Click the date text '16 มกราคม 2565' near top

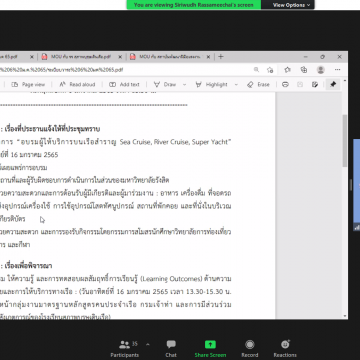click(35, 155)
